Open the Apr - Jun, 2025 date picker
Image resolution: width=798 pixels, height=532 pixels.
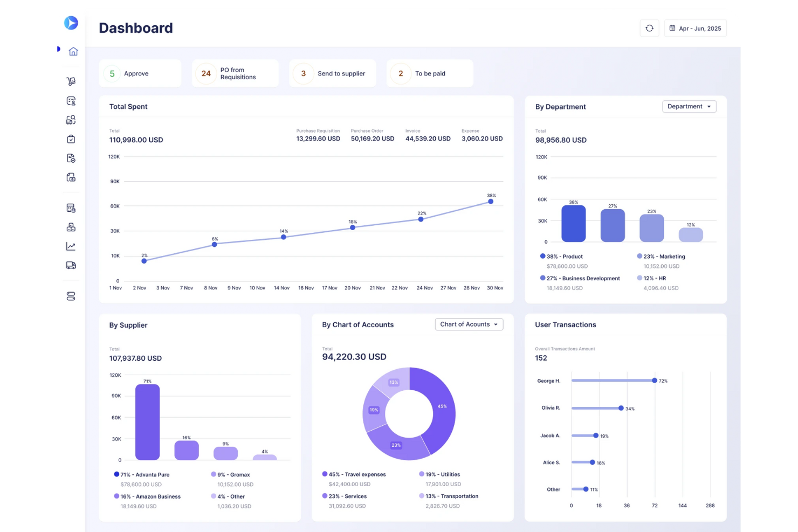coord(696,27)
